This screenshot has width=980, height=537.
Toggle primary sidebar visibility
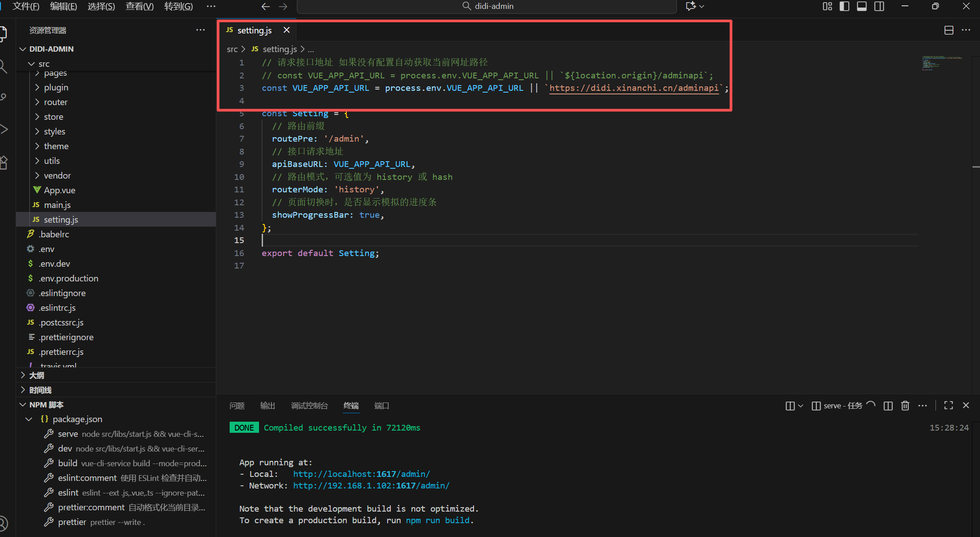coord(844,6)
